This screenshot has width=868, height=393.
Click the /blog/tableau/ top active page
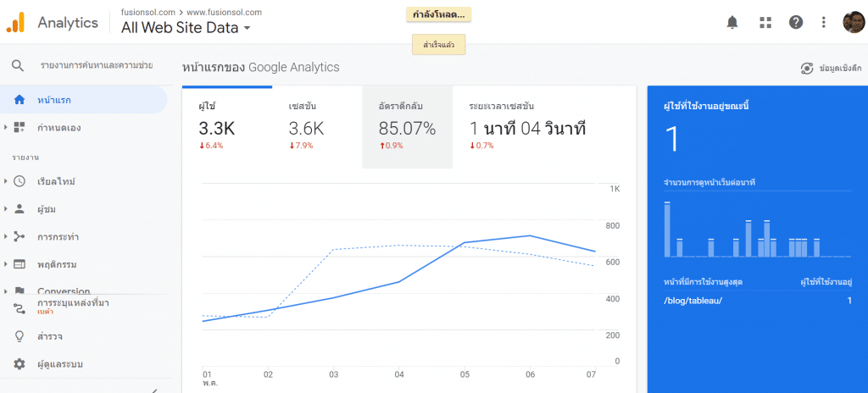point(693,301)
